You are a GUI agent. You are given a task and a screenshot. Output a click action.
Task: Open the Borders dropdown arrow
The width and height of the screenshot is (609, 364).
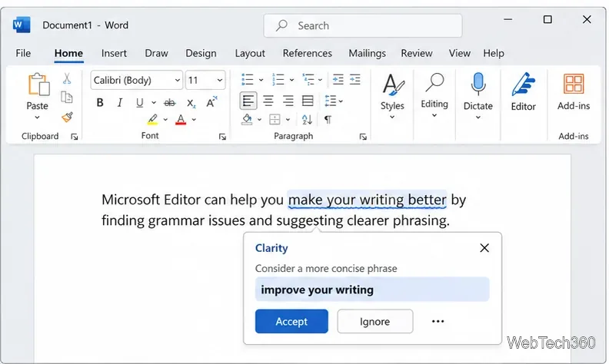(288, 120)
